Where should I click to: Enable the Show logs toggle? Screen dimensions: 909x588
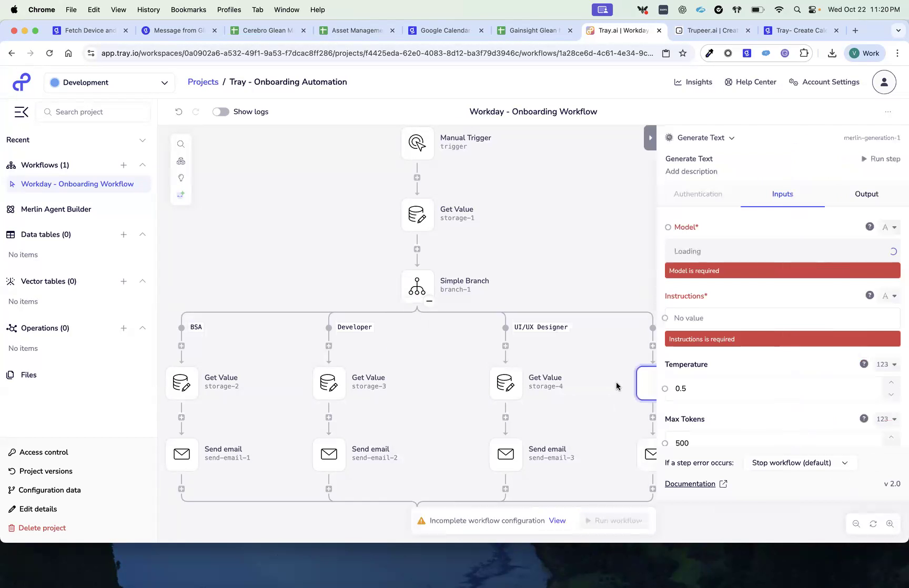pyautogui.click(x=220, y=111)
